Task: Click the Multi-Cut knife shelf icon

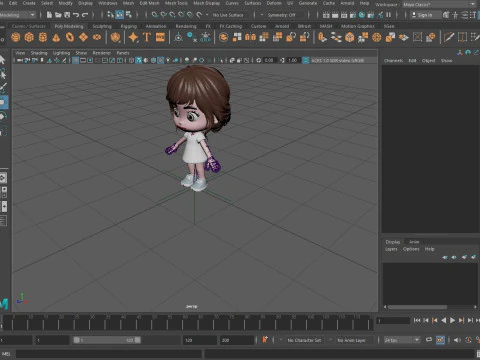Action: [x=449, y=37]
